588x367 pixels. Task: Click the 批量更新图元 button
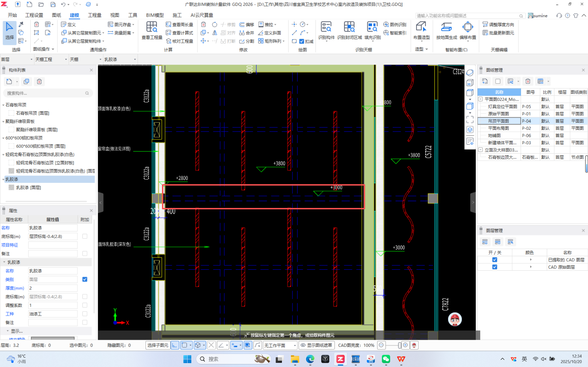499,33
